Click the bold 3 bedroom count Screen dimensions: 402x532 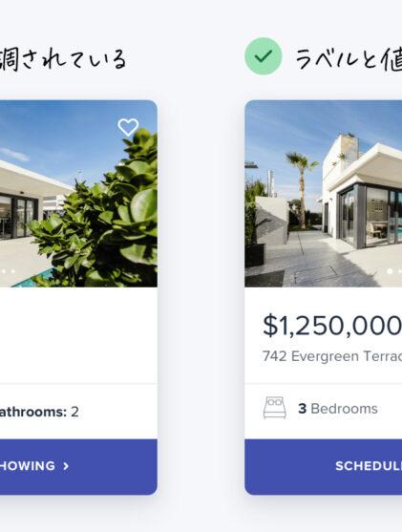click(x=303, y=409)
